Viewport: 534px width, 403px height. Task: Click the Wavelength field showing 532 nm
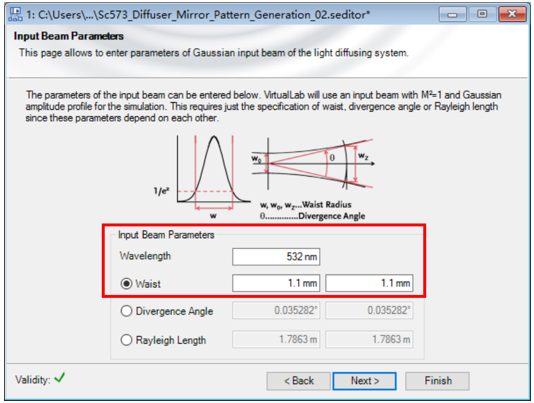pos(276,257)
